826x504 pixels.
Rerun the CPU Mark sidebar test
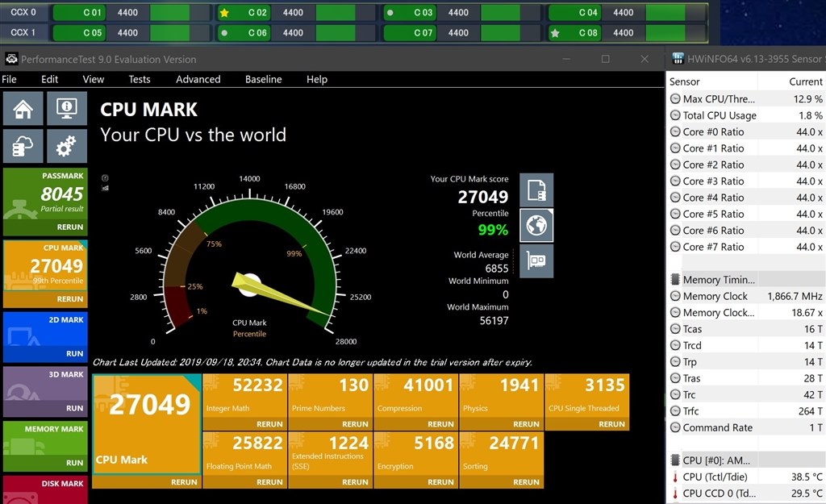pyautogui.click(x=70, y=298)
